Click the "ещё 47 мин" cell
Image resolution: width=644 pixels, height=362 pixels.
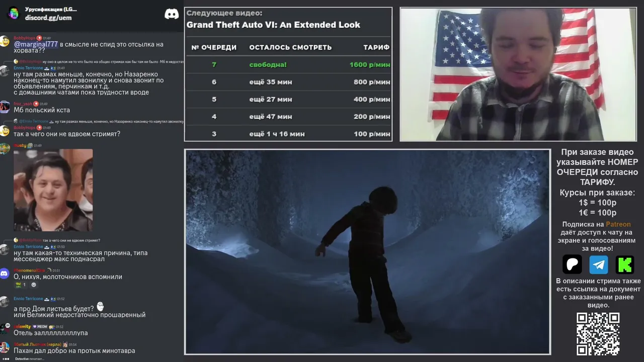pos(271,117)
